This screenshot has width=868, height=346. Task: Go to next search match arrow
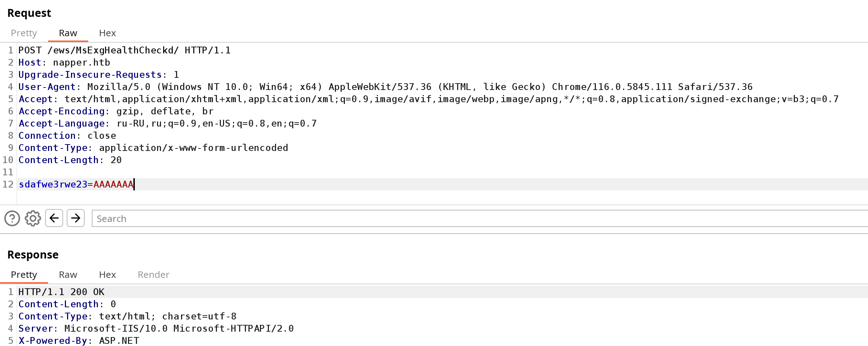click(x=76, y=218)
